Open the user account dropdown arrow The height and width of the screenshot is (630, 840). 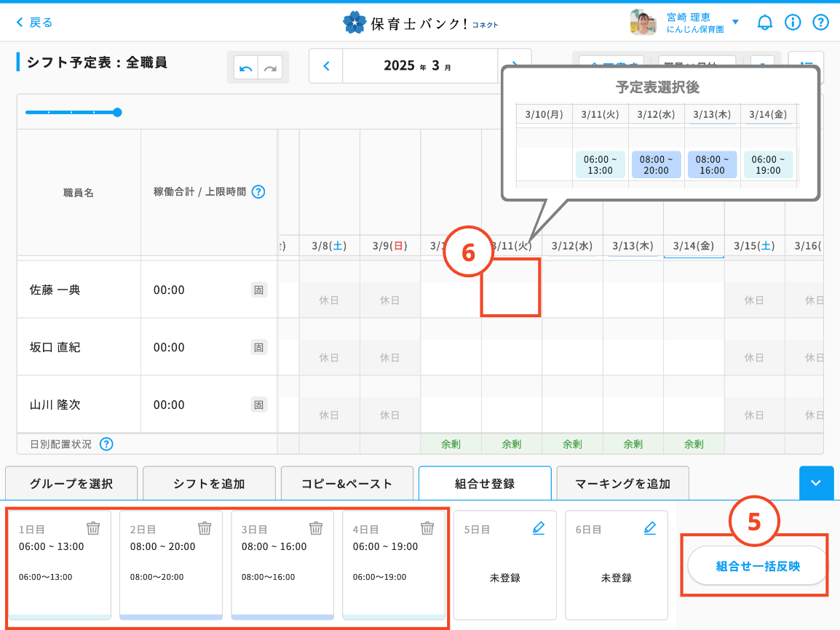pyautogui.click(x=735, y=22)
